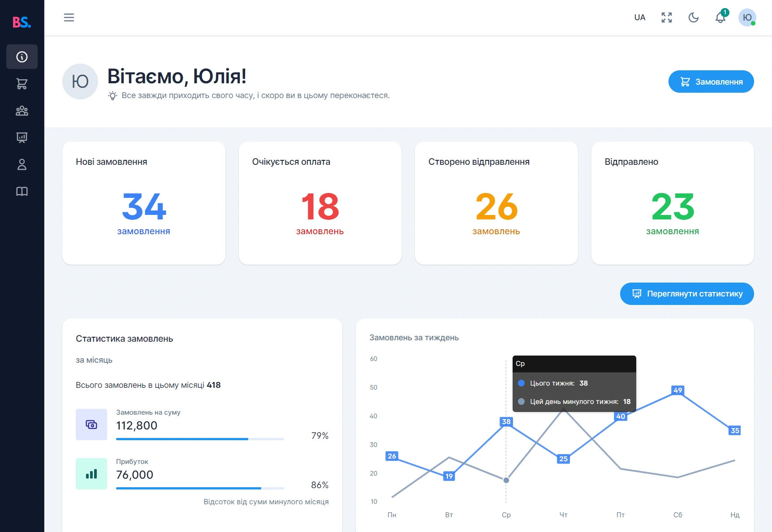
Task: Click the 86% profit progress bar
Action: [x=200, y=488]
